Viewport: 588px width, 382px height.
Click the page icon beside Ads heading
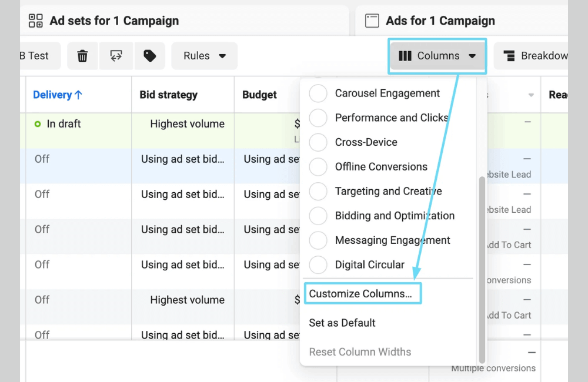point(372,20)
